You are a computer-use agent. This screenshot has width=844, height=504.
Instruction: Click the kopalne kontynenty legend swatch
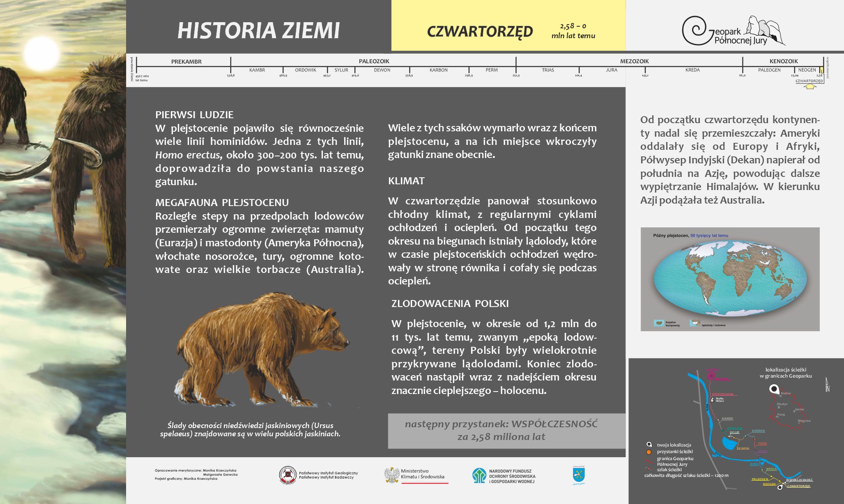coord(659,323)
